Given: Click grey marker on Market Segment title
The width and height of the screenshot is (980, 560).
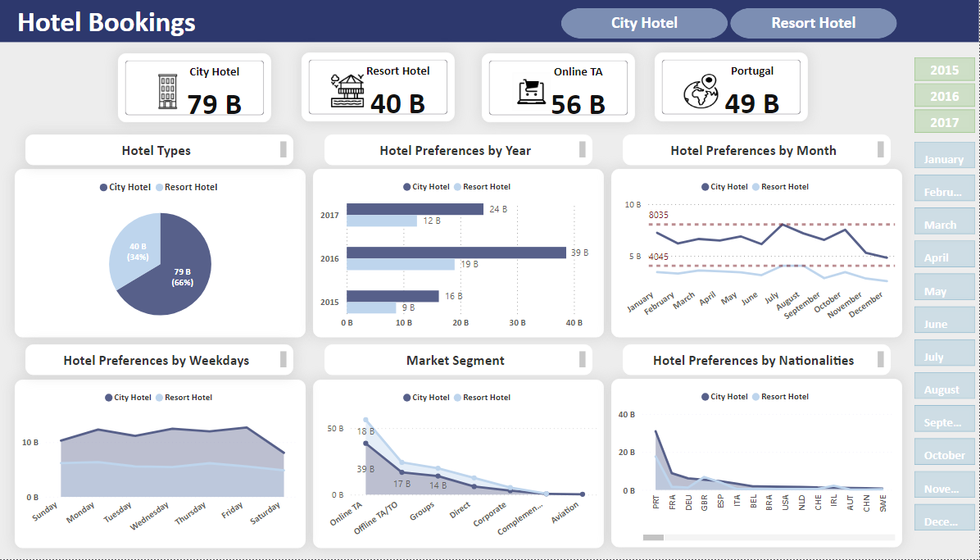Looking at the screenshot, I should point(583,359).
